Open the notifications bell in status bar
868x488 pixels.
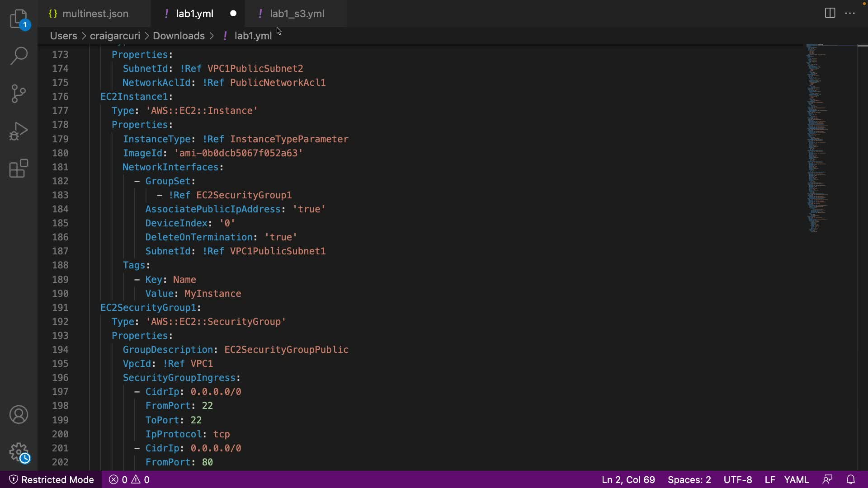(x=850, y=479)
